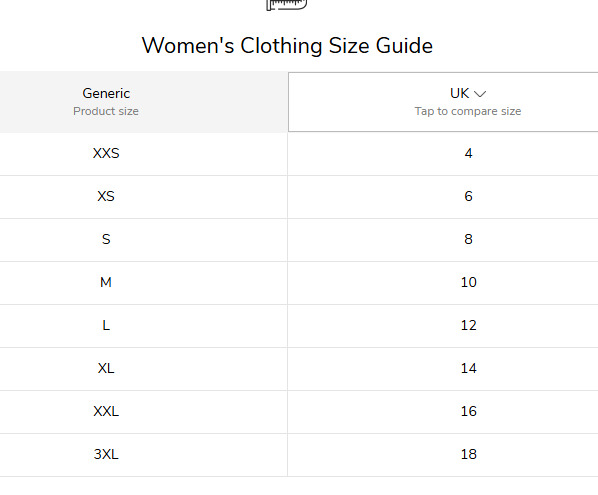The image size is (598, 495).
Task: Select the Generic Product size header
Action: [144, 102]
